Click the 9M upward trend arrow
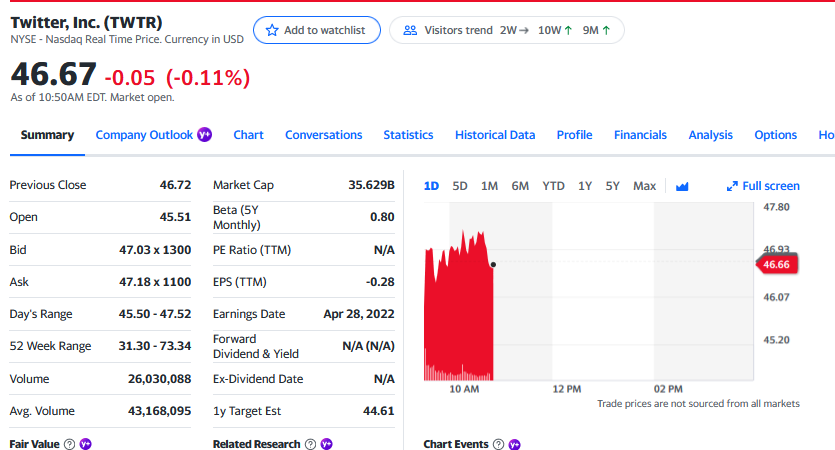The image size is (835, 450). (606, 30)
